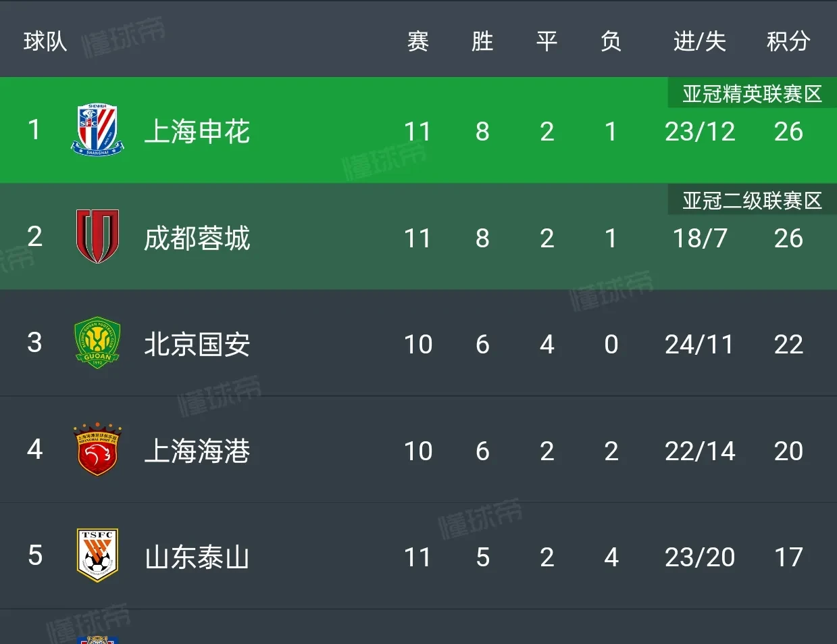Click the 积分 column header
This screenshot has height=644, width=837.
[x=788, y=41]
